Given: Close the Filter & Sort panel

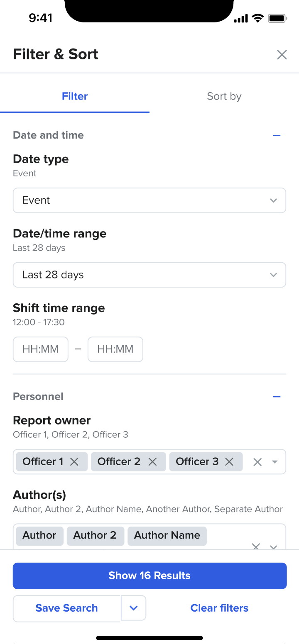Looking at the screenshot, I should tap(282, 55).
